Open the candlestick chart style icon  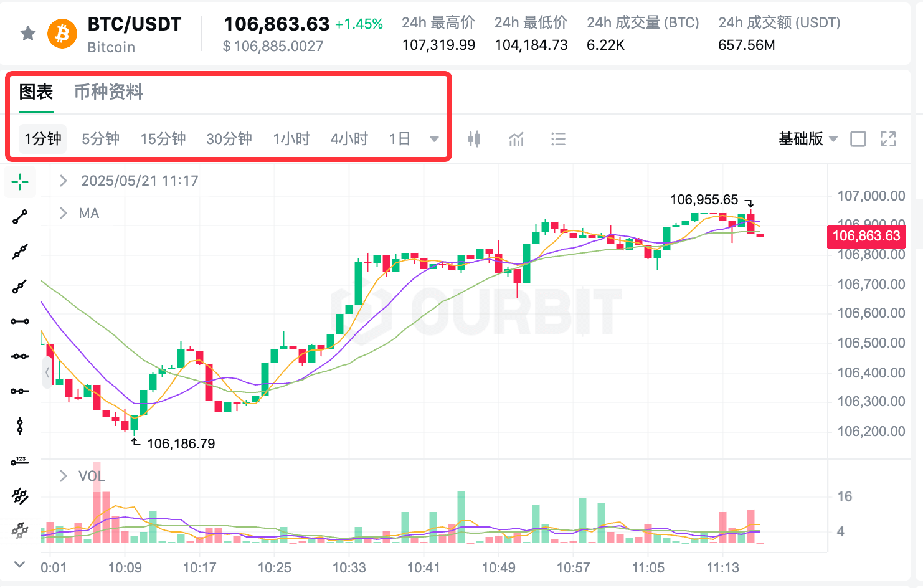[x=474, y=139]
